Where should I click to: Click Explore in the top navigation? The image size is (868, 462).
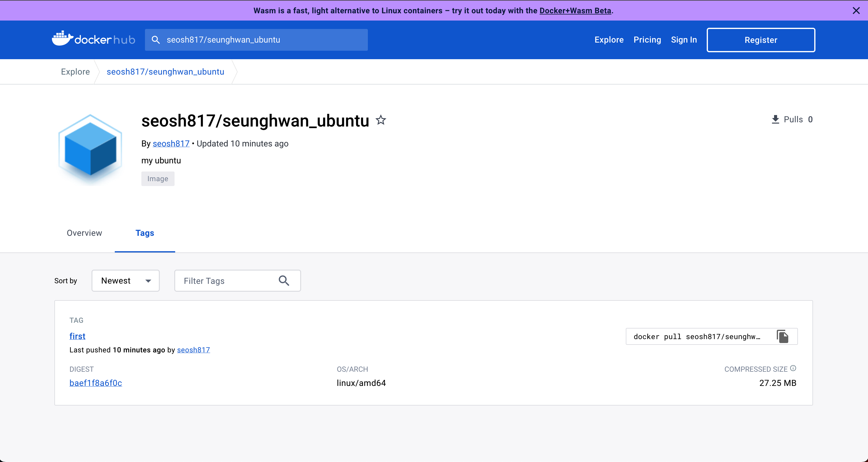click(x=609, y=40)
